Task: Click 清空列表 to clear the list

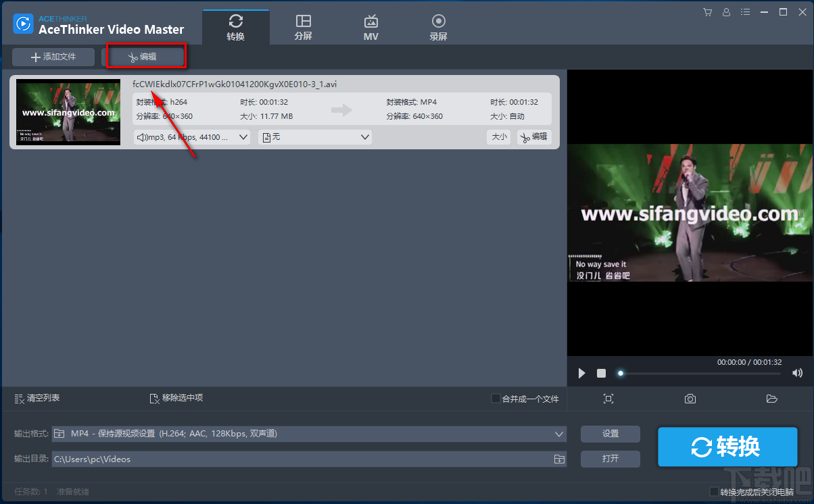Action: point(37,398)
